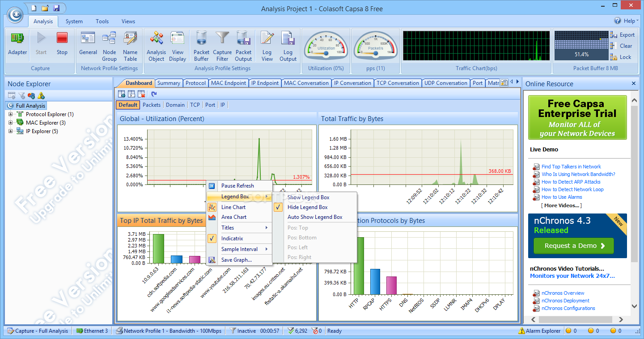Open Help dropdown arrow
The height and width of the screenshot is (339, 644).
point(638,21)
